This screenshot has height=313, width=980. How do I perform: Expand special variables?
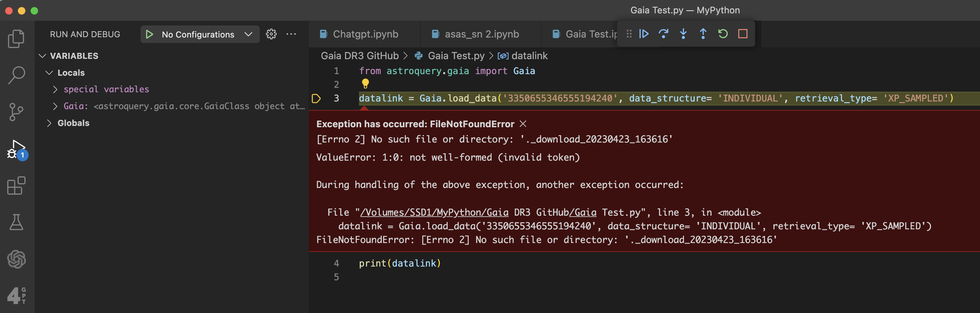pyautogui.click(x=55, y=89)
